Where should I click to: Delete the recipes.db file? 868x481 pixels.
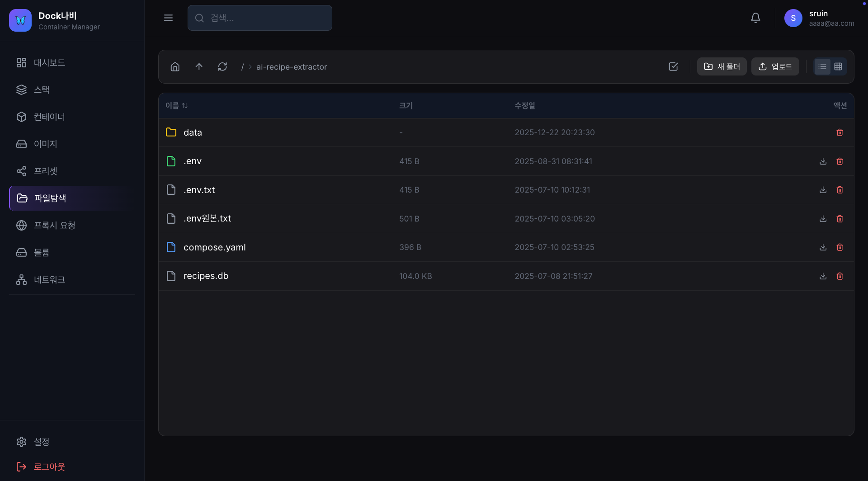840,276
